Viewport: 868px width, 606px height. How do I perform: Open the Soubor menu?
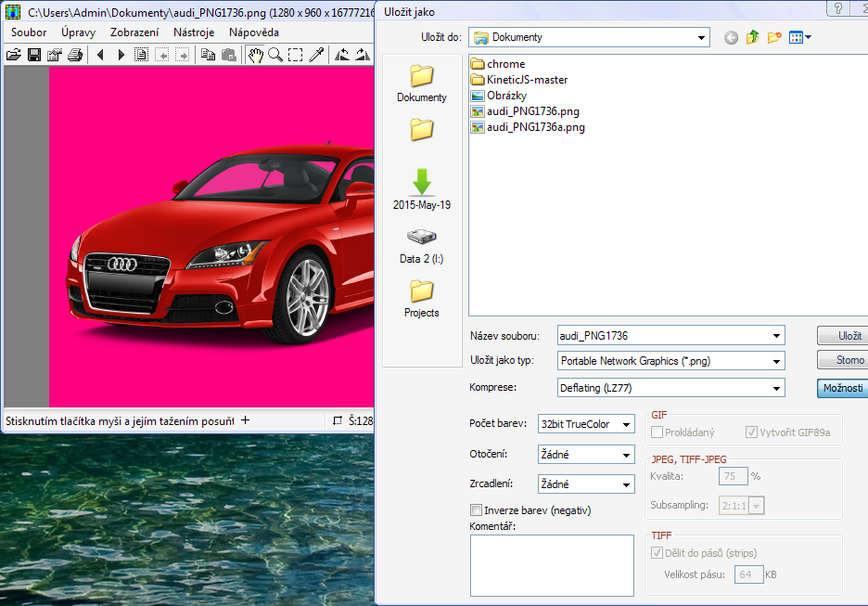29,32
